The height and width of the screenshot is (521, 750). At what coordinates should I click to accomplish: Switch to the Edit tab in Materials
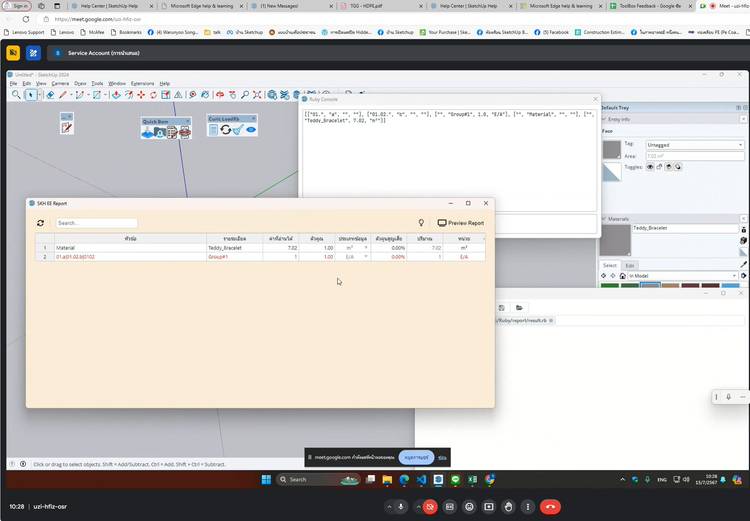[630, 265]
